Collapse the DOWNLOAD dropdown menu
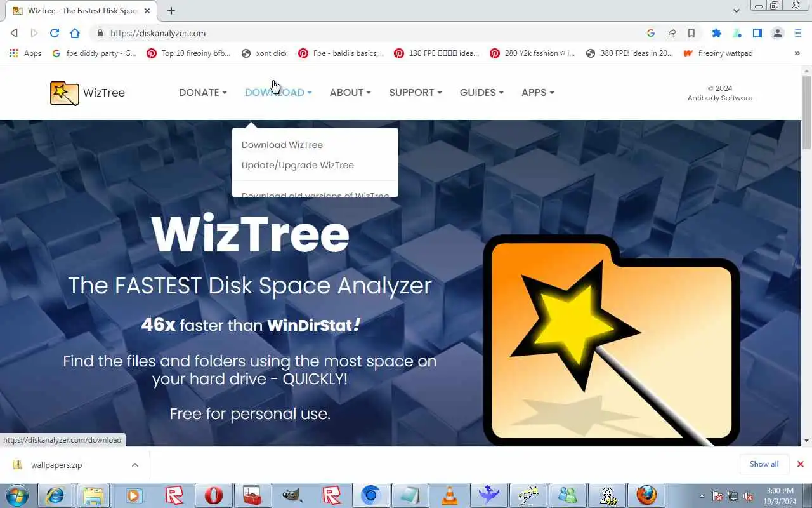 click(x=278, y=93)
